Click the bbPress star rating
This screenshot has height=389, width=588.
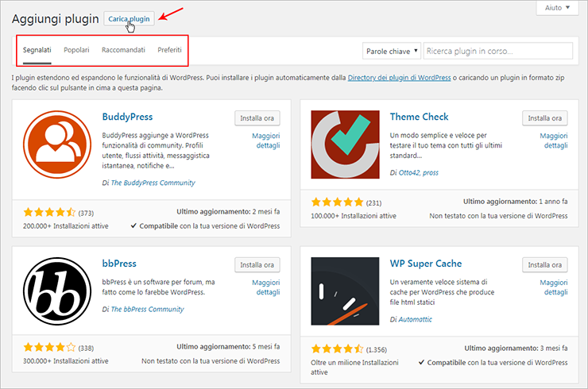tap(49, 347)
